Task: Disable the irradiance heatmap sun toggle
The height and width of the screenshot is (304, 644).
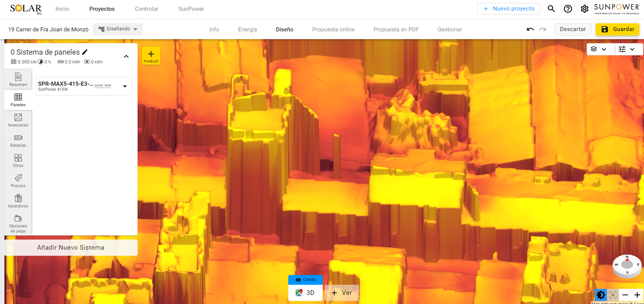Action: (x=601, y=295)
